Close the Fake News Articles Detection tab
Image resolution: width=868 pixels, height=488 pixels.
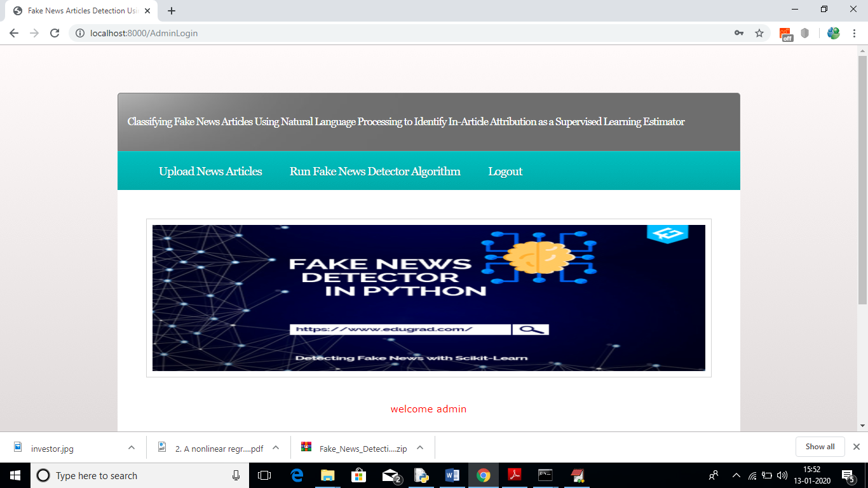click(x=147, y=11)
